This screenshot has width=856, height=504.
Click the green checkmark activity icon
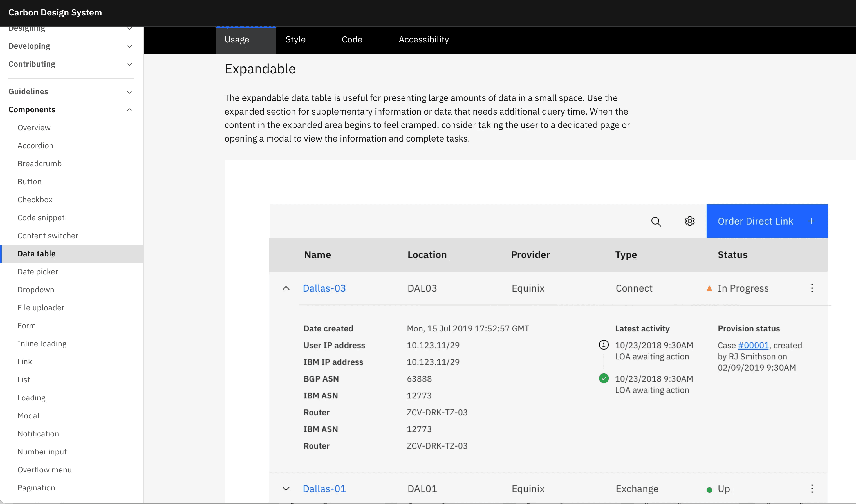pyautogui.click(x=604, y=378)
